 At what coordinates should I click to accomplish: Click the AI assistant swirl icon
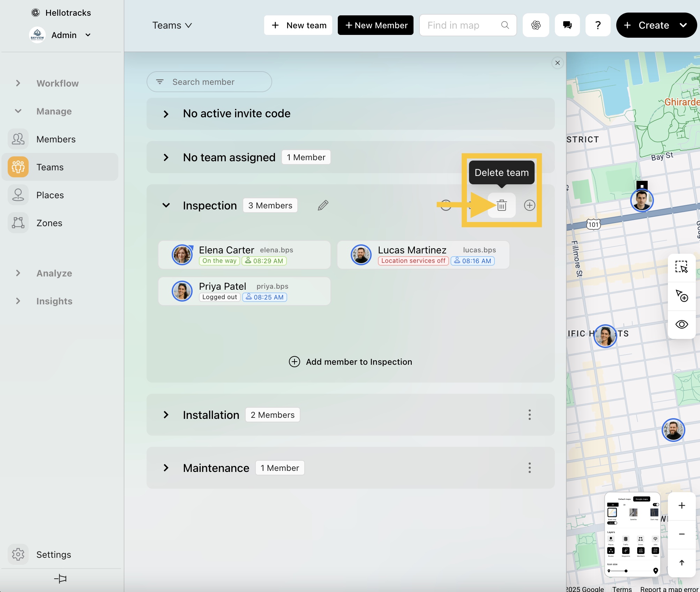tap(536, 25)
